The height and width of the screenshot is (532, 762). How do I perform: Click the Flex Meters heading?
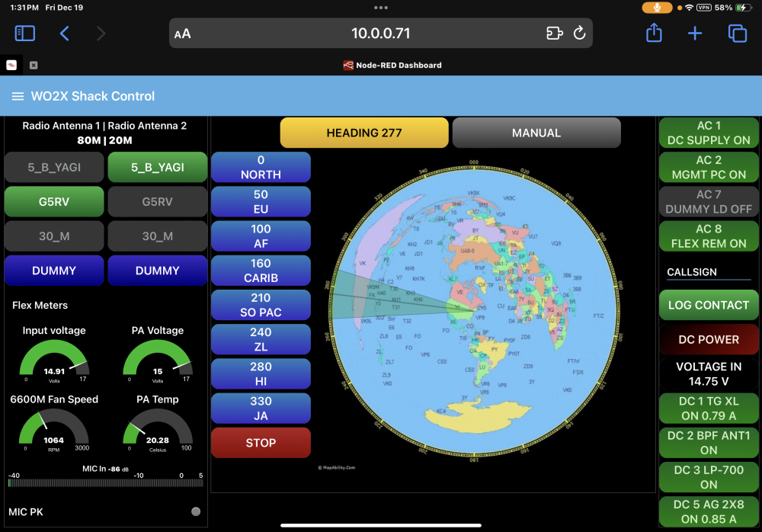pyautogui.click(x=40, y=306)
